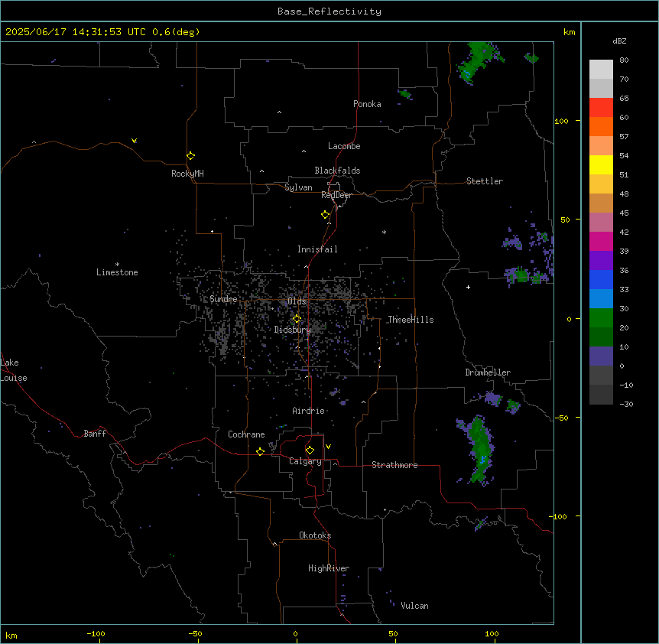The height and width of the screenshot is (644, 659).
Task: Click the yellow diamond marker below Cochrane
Action: tap(260, 451)
